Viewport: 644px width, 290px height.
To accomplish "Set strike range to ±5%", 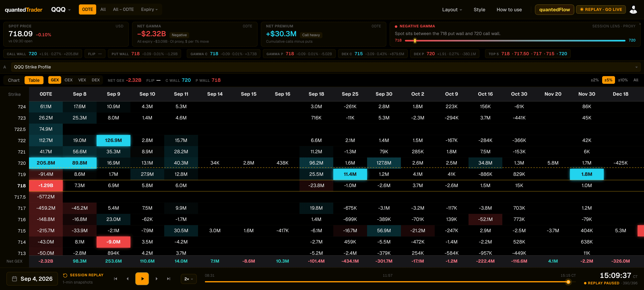I will click(608, 80).
